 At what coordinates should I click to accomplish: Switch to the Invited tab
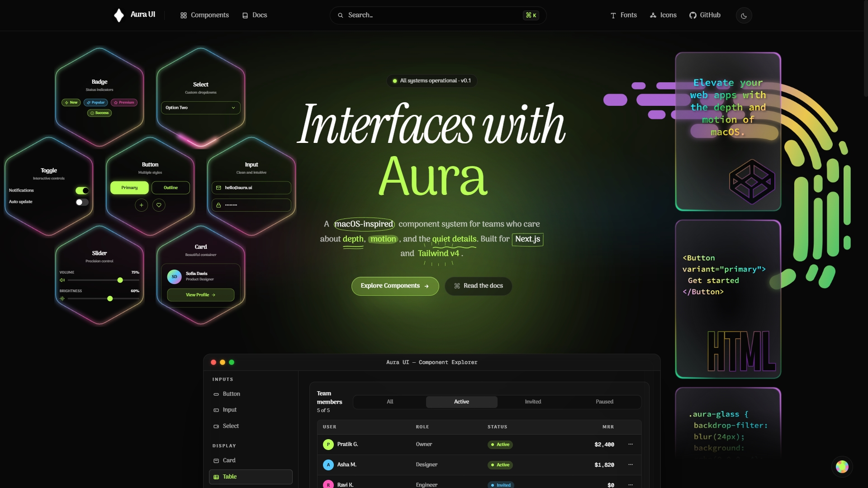533,402
